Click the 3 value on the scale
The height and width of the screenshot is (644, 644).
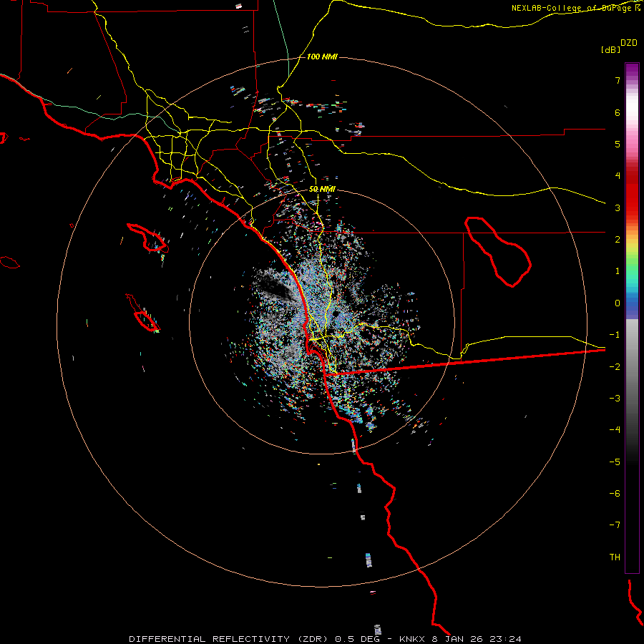pyautogui.click(x=618, y=208)
